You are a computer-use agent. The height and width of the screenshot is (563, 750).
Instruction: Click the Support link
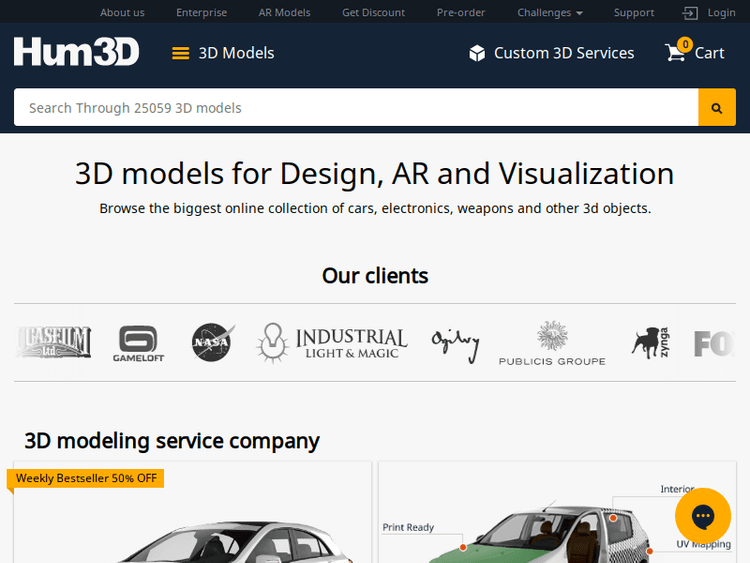click(x=634, y=13)
